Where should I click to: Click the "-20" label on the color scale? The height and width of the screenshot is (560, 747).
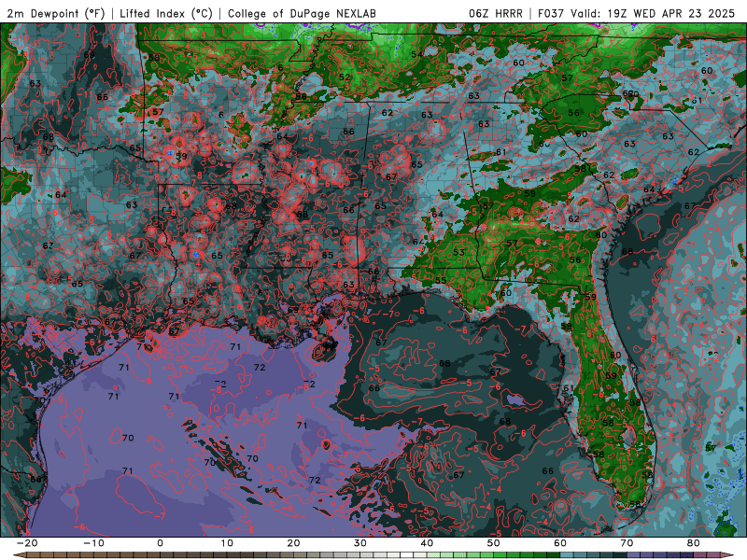27,543
